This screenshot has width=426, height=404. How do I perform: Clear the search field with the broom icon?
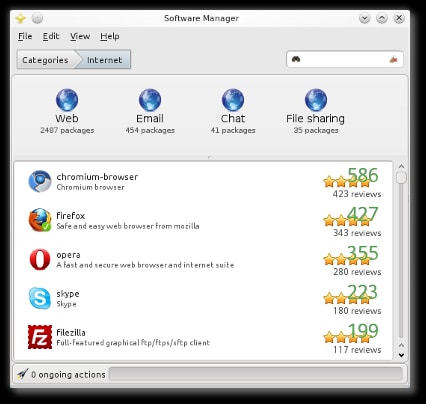(x=394, y=59)
